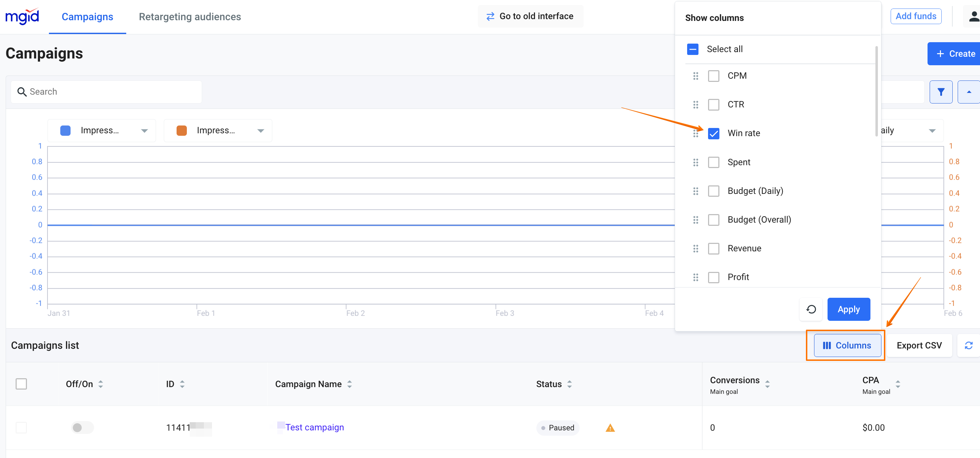The width and height of the screenshot is (980, 458).
Task: Click the drag handle beside Revenue
Action: tap(695, 248)
